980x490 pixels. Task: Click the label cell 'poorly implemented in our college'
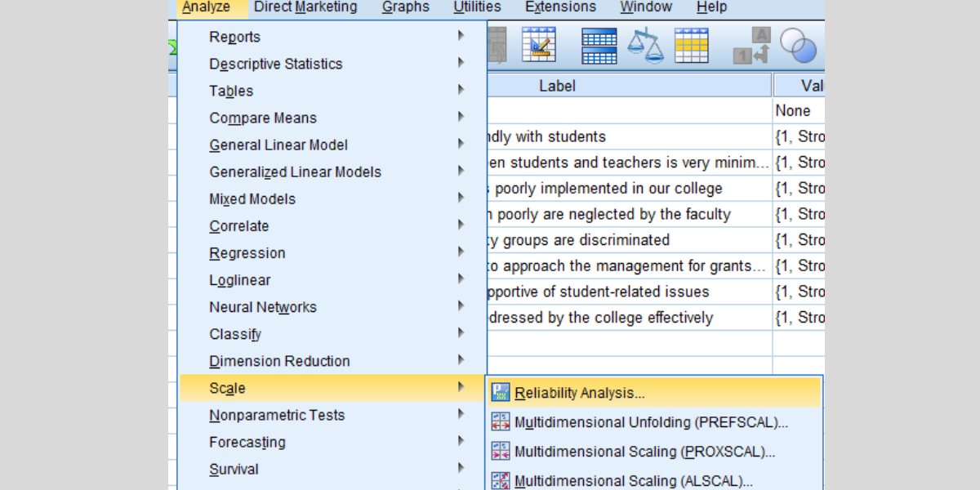tap(629, 189)
